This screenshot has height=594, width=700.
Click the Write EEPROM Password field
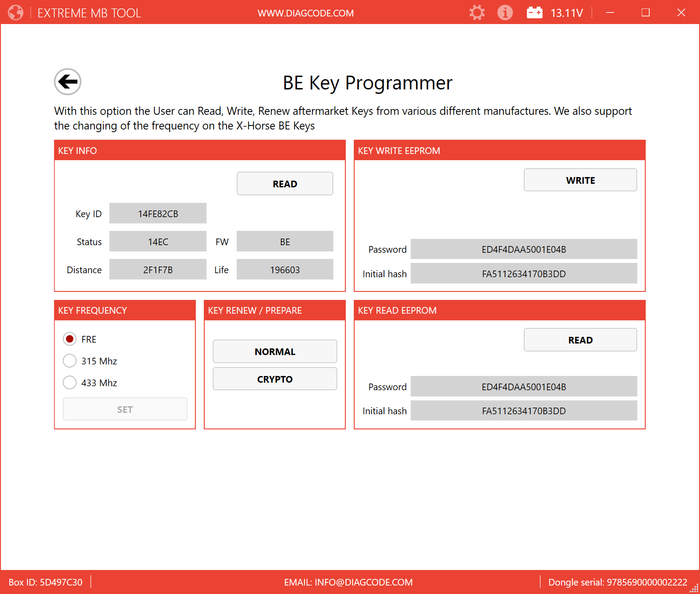(x=523, y=249)
